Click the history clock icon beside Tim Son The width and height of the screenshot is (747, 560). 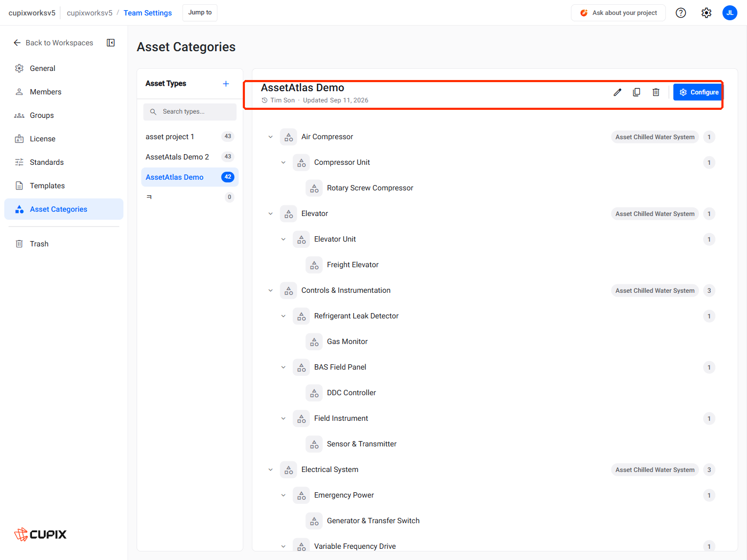(265, 100)
